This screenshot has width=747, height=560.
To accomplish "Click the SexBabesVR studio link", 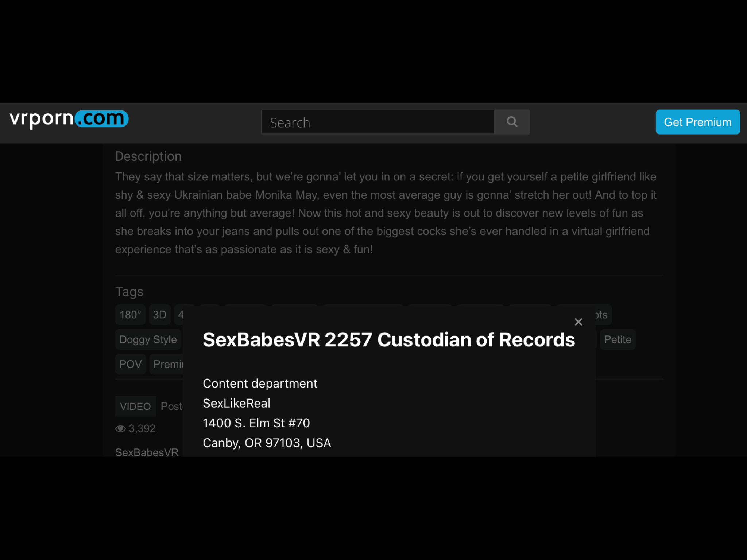I will point(147,452).
